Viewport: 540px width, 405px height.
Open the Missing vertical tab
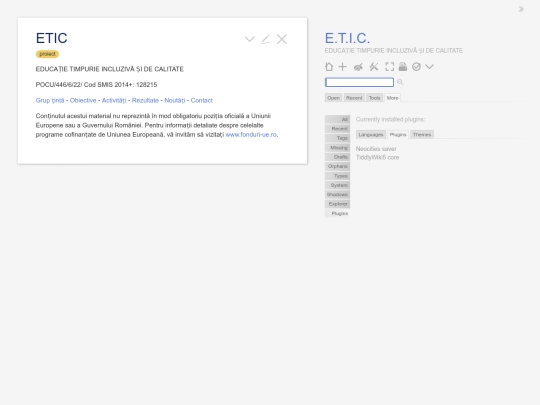click(338, 147)
